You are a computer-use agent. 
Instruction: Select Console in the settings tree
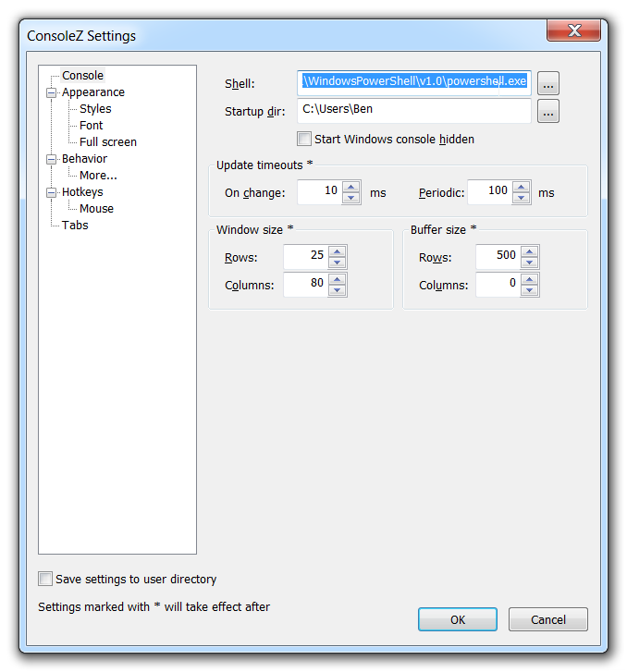click(x=83, y=76)
